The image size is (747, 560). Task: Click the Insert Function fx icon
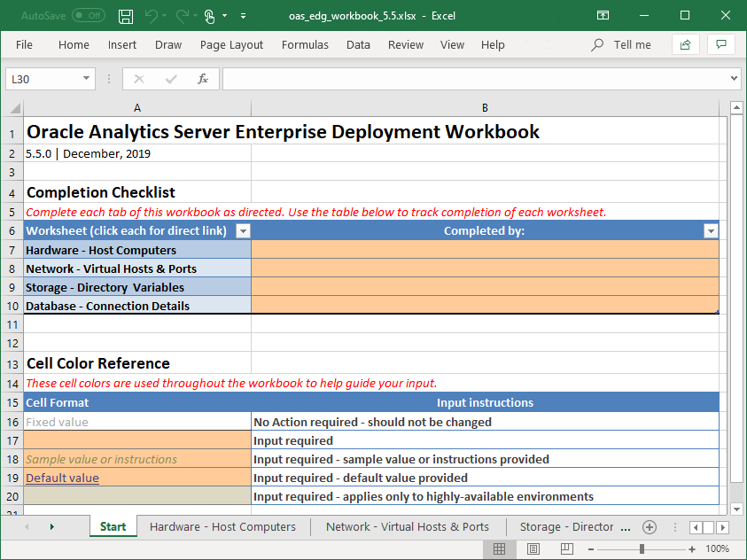click(x=202, y=79)
